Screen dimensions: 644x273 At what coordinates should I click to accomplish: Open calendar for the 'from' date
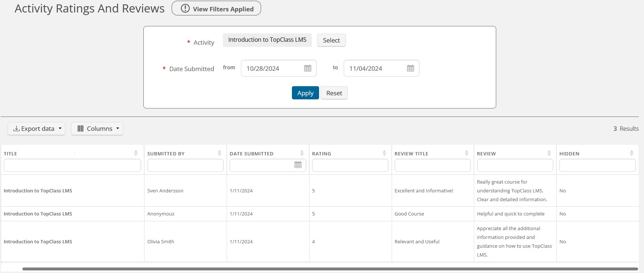[x=308, y=69]
